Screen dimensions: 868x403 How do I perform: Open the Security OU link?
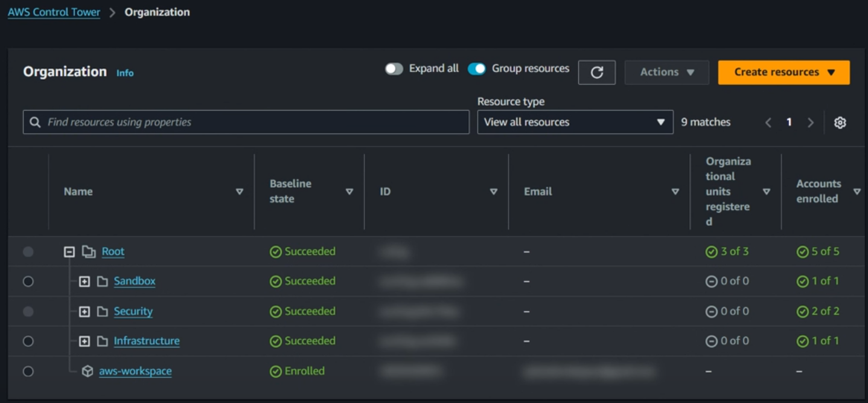point(133,312)
